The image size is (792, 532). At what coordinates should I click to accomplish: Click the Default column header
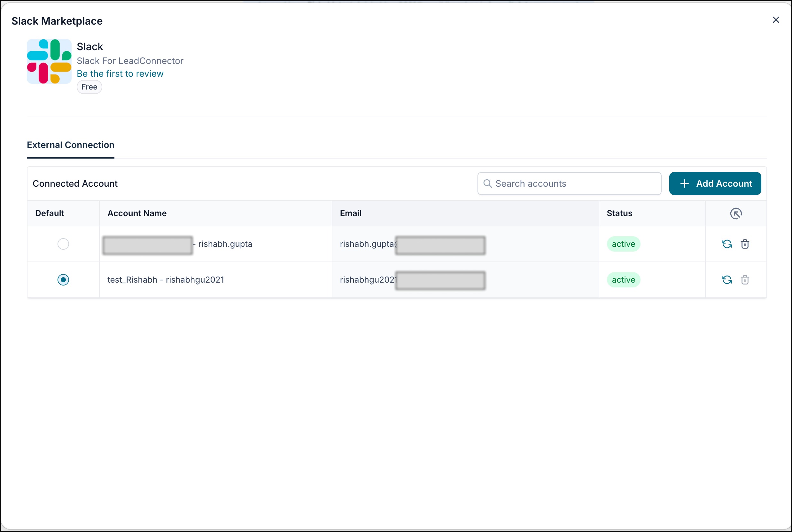click(50, 213)
